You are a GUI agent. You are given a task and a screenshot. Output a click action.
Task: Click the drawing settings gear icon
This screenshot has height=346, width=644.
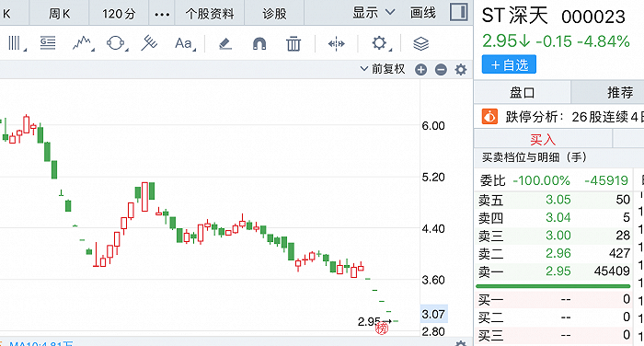click(x=380, y=43)
